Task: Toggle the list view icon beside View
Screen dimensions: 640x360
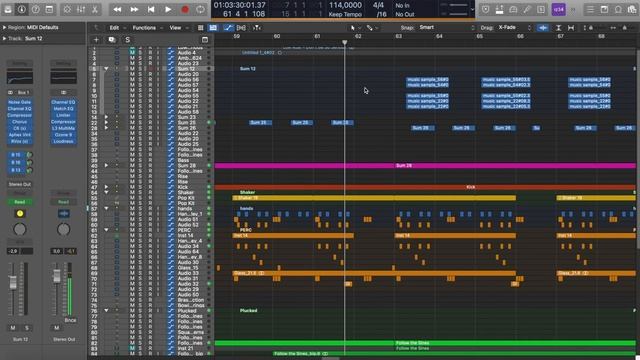Action: click(200, 28)
